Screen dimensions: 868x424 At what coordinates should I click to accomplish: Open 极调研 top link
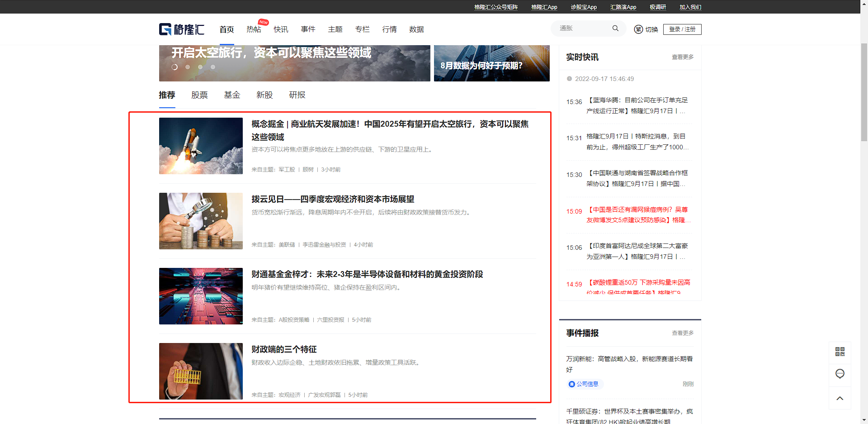pos(658,7)
